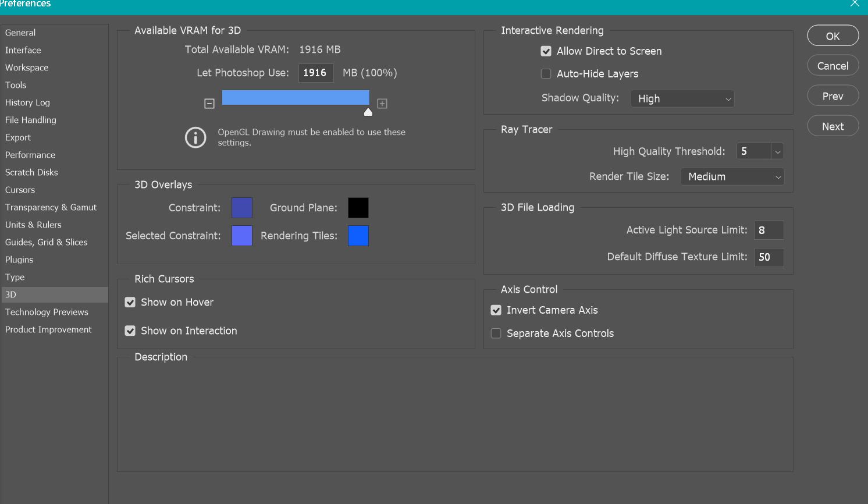Click the Next button

click(833, 126)
